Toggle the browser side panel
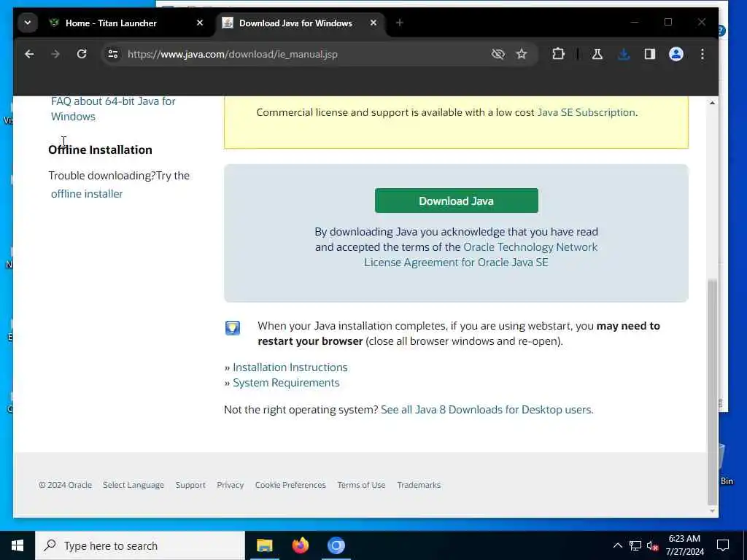 point(650,54)
